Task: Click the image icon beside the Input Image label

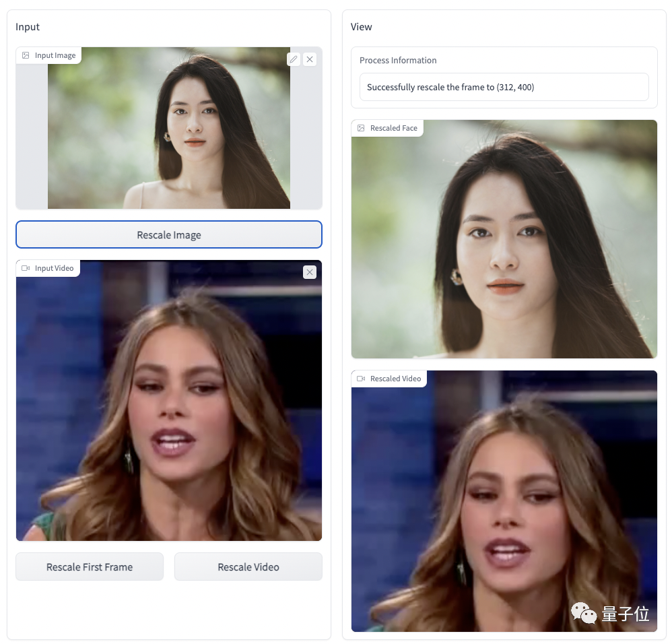Action: coord(26,55)
